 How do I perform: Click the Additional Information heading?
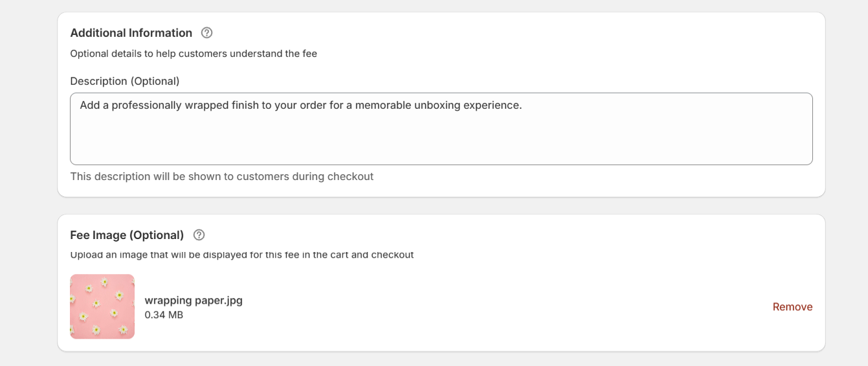point(131,32)
